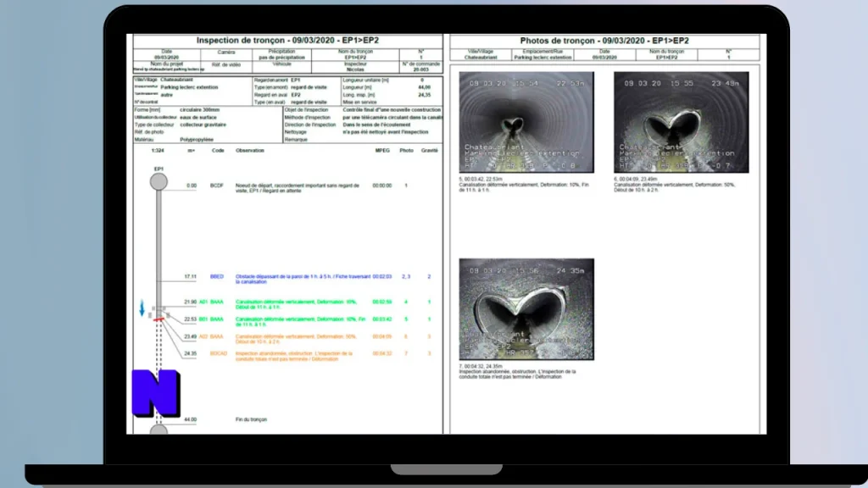Click the 'collecteur gravitaire' value
This screenshot has width=868, height=488.
pos(203,125)
